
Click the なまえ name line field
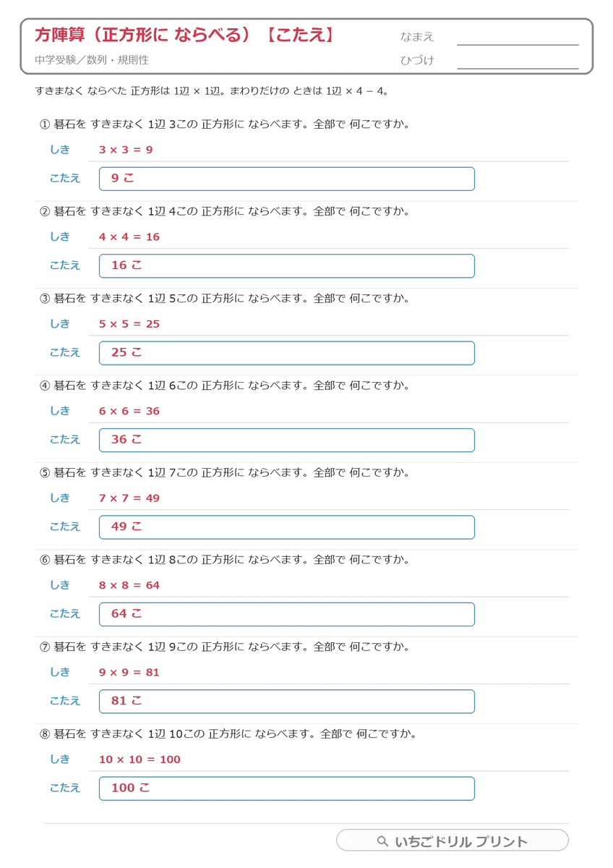click(x=518, y=37)
